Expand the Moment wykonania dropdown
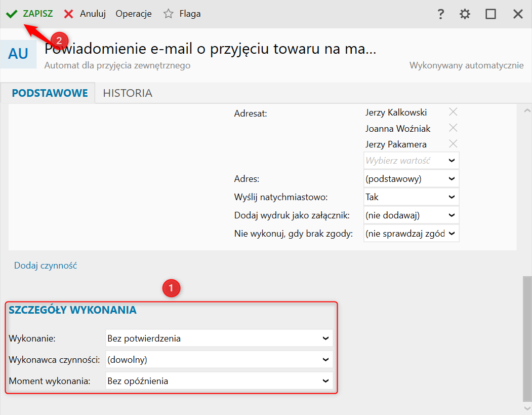This screenshot has width=532, height=415. pyautogui.click(x=219, y=381)
